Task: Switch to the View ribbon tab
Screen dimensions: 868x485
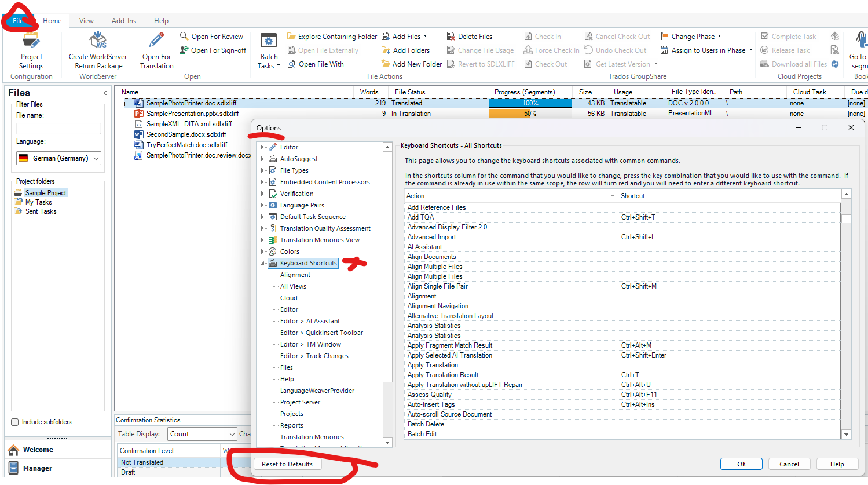Action: [86, 21]
